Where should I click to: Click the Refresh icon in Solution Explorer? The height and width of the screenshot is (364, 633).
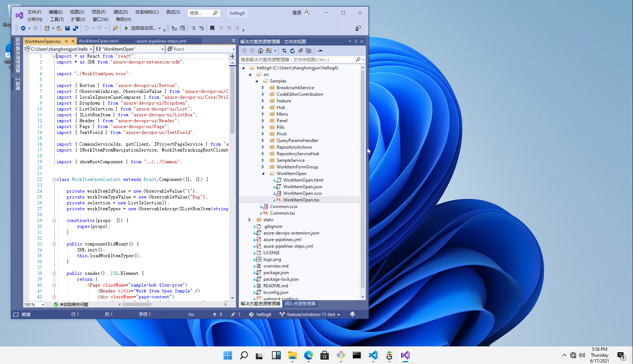(x=292, y=51)
